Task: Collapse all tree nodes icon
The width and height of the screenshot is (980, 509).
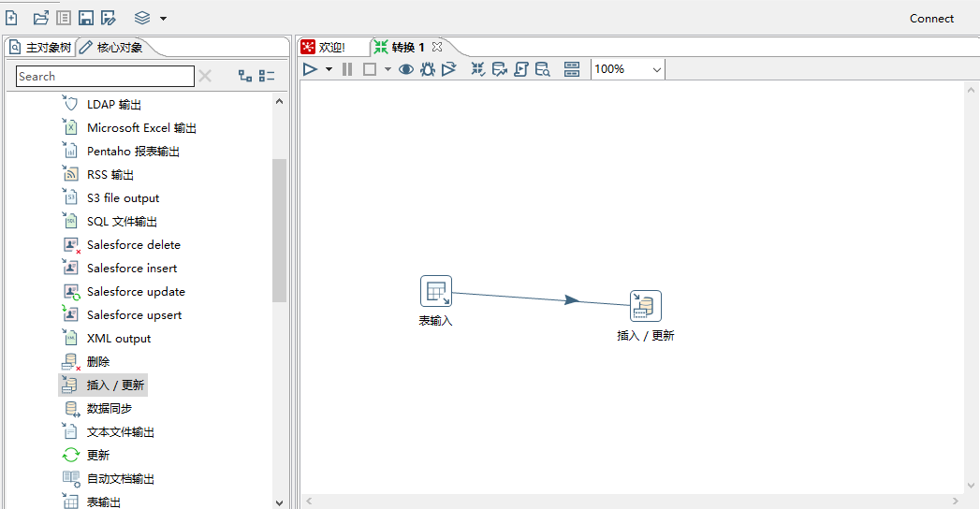Action: (x=267, y=76)
